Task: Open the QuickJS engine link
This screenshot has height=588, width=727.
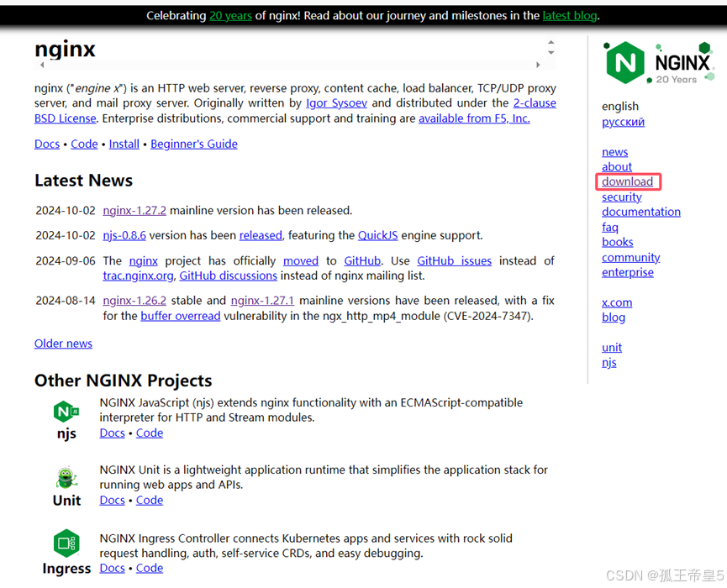Action: click(377, 235)
